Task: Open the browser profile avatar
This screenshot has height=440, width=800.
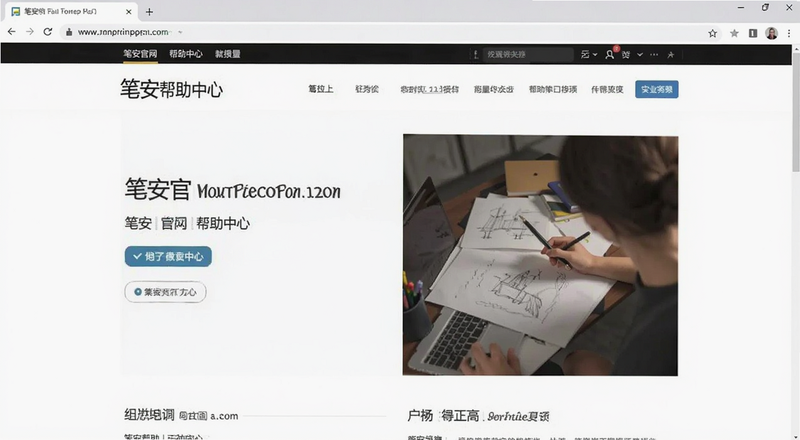Action: 771,33
